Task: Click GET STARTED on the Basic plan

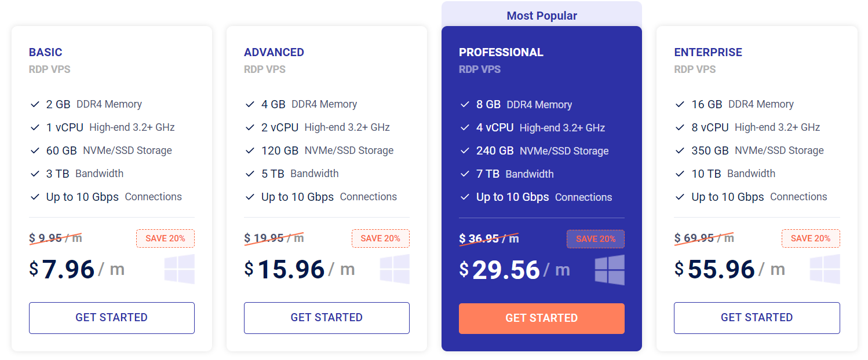Action: pos(111,317)
